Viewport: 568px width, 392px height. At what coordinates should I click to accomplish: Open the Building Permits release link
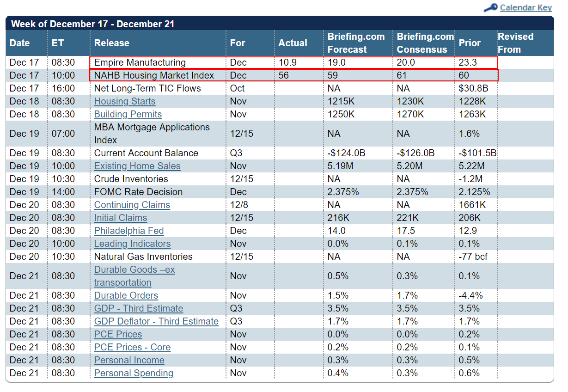click(128, 114)
